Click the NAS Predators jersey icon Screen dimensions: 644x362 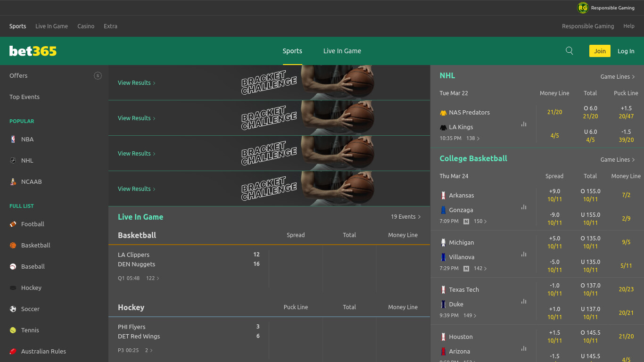tap(443, 113)
